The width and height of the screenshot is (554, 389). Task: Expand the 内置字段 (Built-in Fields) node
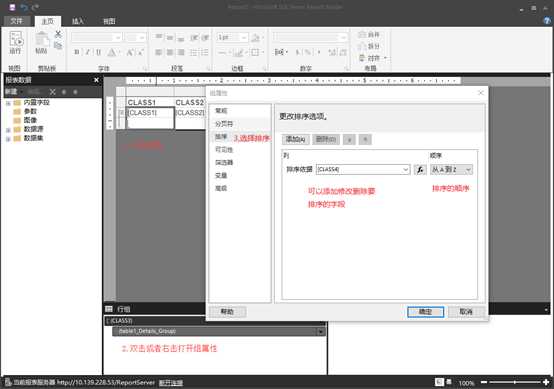tap(8, 103)
